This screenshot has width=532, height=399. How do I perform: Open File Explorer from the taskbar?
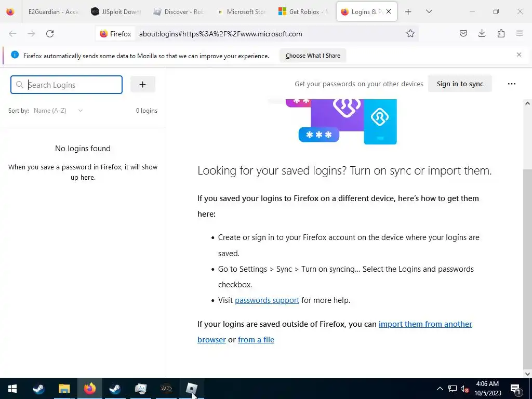tap(64, 389)
